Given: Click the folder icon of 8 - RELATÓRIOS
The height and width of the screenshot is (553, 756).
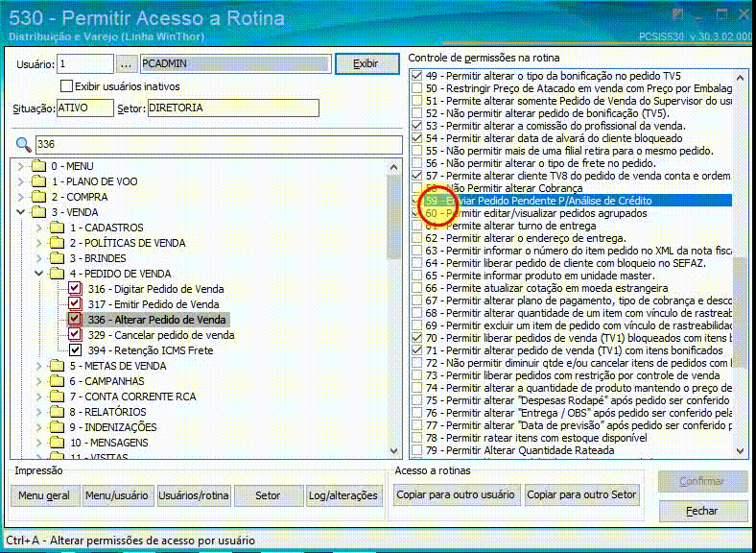Looking at the screenshot, I should pos(57,412).
